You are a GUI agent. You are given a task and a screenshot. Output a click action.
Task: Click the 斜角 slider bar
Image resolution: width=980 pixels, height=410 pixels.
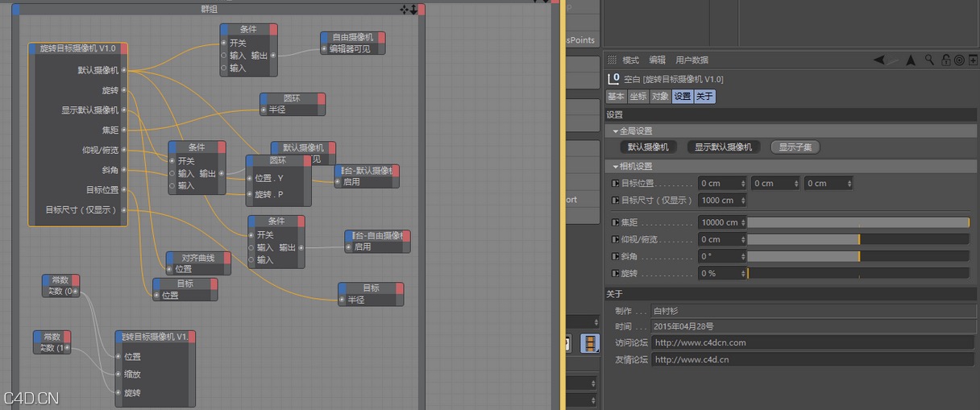tap(858, 256)
